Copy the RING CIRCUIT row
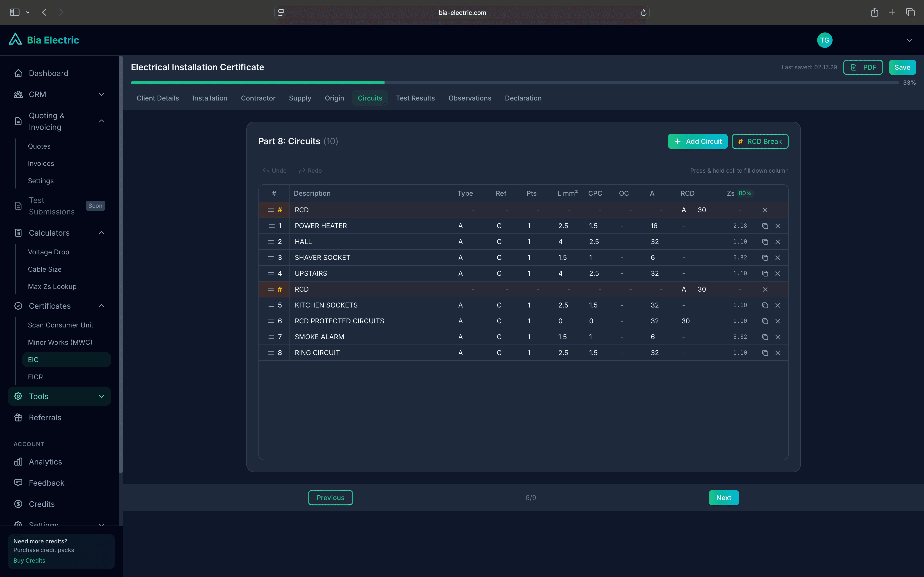 [x=765, y=353]
